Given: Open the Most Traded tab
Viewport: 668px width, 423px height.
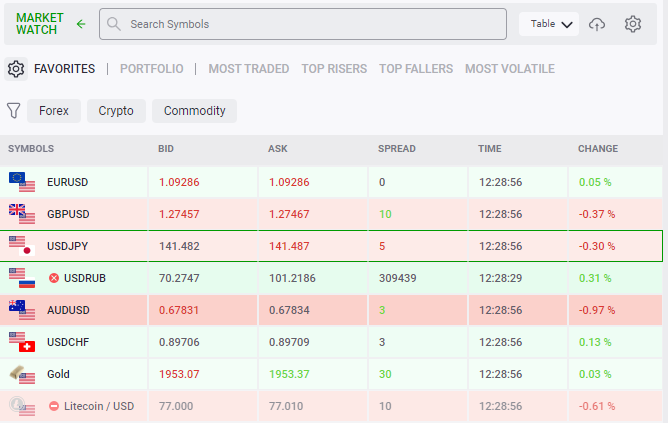Looking at the screenshot, I should pyautogui.click(x=249, y=69).
